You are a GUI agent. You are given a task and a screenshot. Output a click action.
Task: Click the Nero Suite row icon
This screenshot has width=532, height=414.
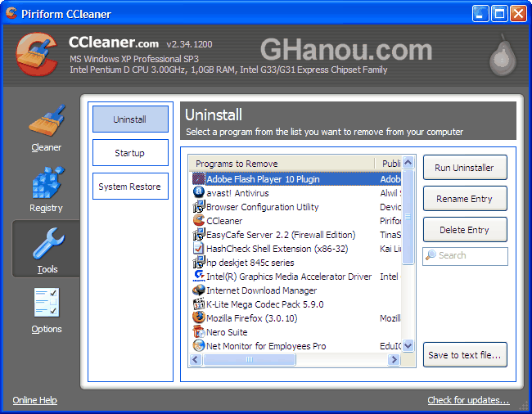(199, 331)
